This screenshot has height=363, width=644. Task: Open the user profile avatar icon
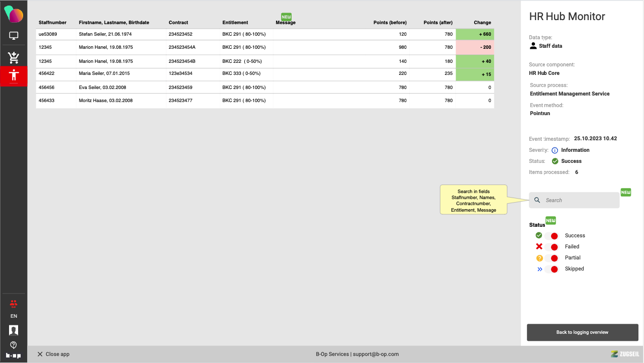(14, 330)
